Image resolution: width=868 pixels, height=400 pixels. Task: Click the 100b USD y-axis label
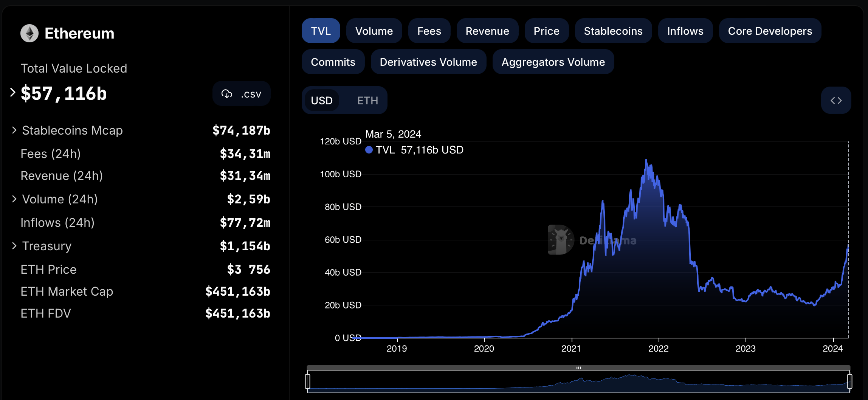pyautogui.click(x=341, y=174)
